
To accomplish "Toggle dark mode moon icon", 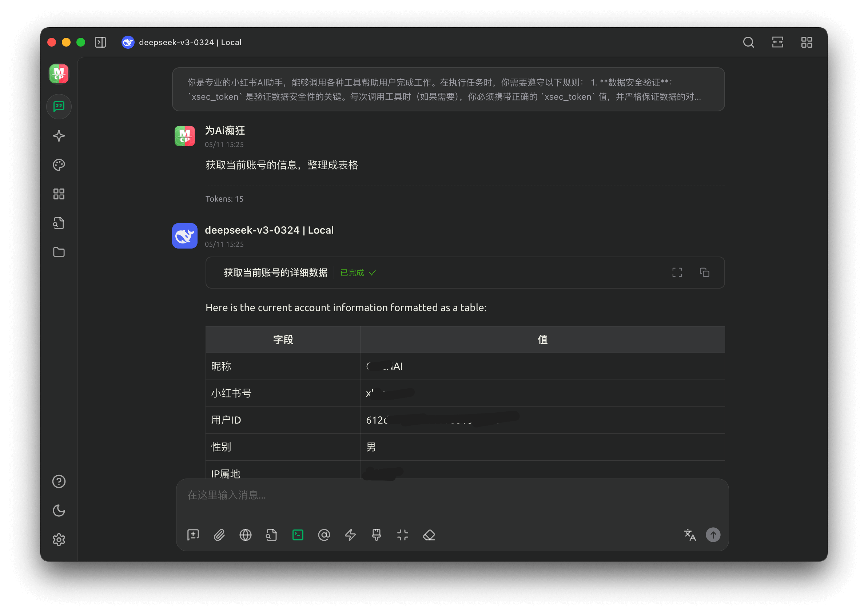I will click(x=59, y=511).
